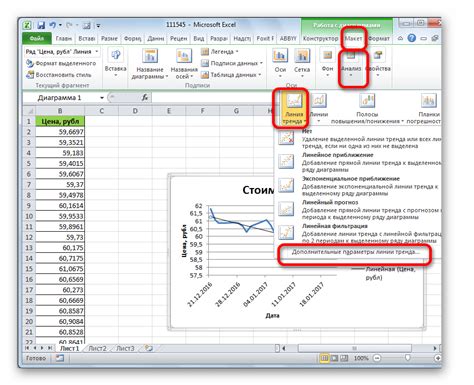The height and width of the screenshot is (385, 474).
Task: Open the Конструктор ribbon tab
Action: [320, 38]
